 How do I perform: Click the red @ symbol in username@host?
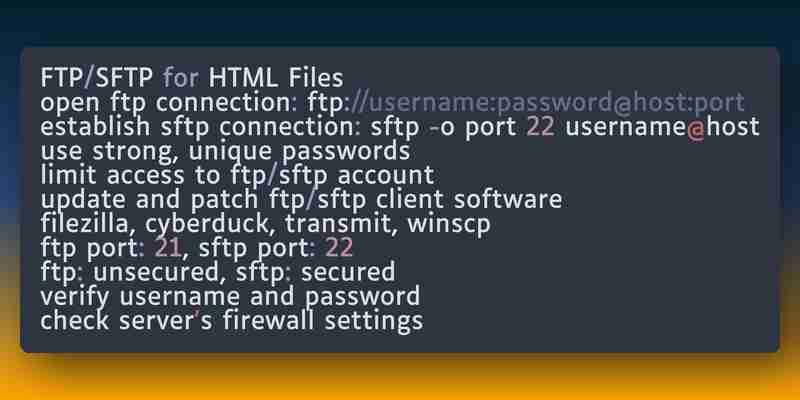point(696,129)
